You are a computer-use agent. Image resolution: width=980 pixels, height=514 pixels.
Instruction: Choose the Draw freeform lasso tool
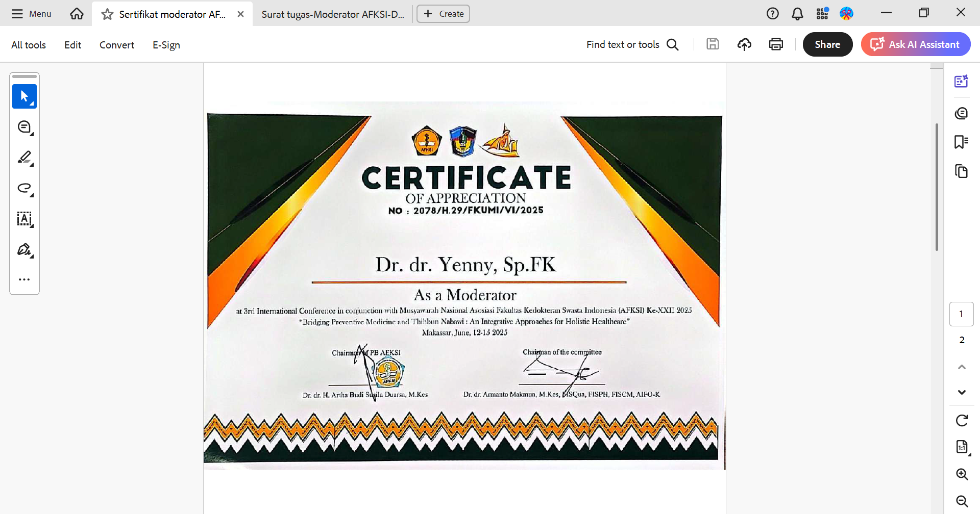pyautogui.click(x=24, y=188)
